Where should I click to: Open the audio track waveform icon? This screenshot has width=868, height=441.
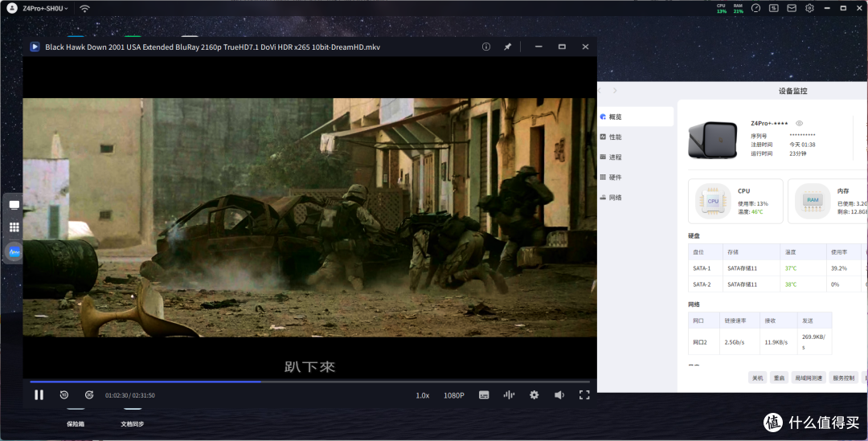(x=509, y=395)
